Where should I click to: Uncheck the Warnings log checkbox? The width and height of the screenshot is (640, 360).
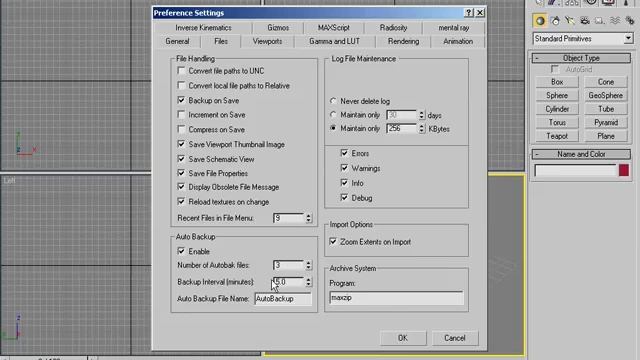tap(344, 168)
